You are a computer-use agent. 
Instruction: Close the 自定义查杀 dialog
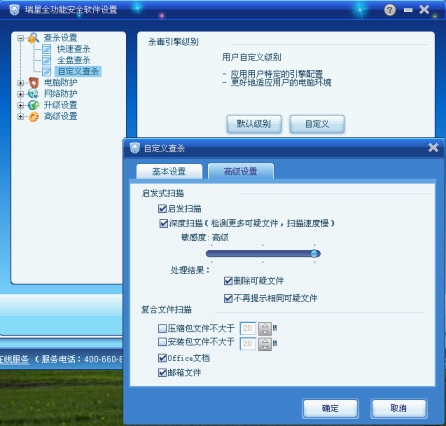point(433,147)
